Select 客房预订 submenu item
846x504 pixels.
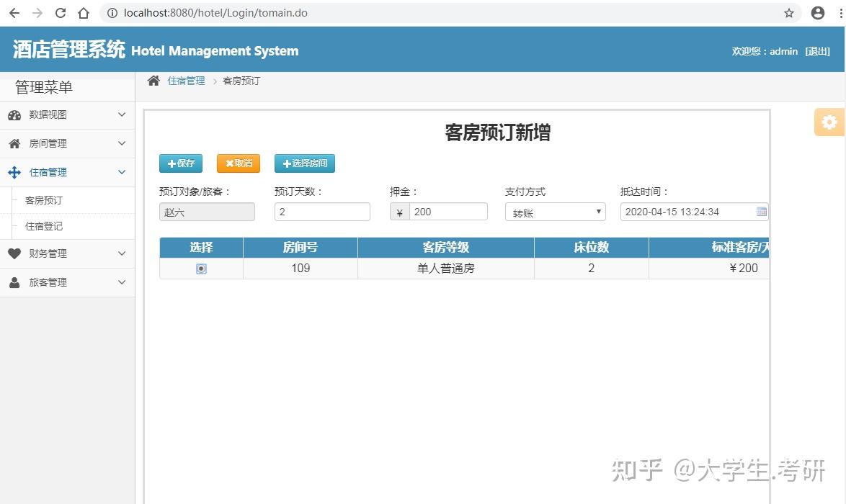[44, 201]
